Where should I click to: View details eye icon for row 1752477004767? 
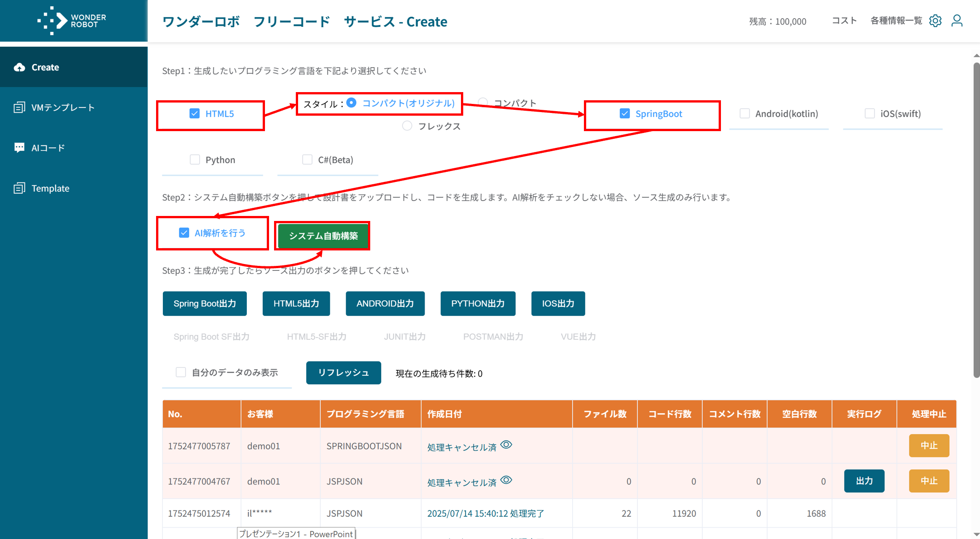tap(506, 480)
